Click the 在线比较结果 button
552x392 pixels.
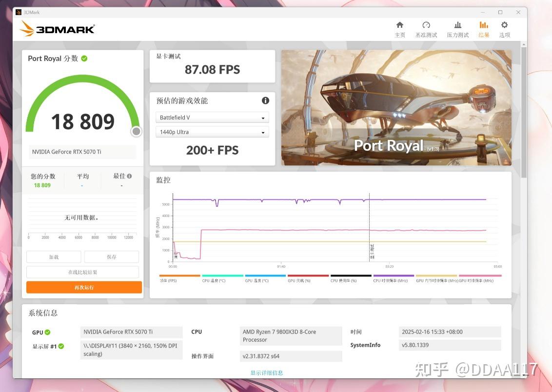point(83,272)
